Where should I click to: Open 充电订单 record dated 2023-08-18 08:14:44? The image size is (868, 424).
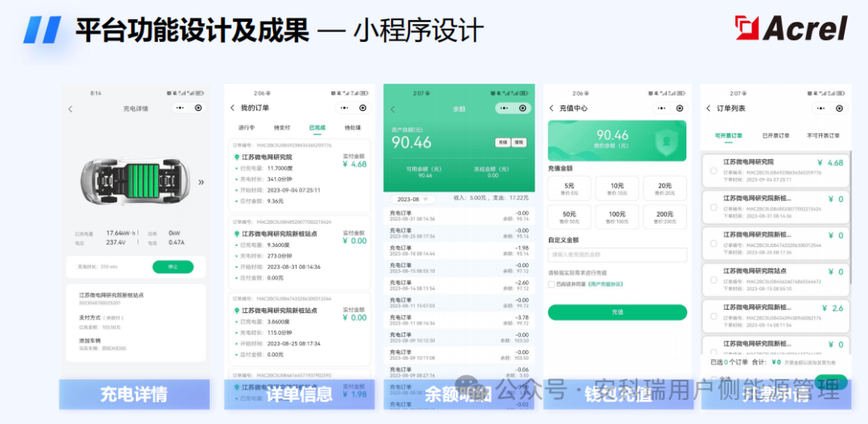pos(459,250)
